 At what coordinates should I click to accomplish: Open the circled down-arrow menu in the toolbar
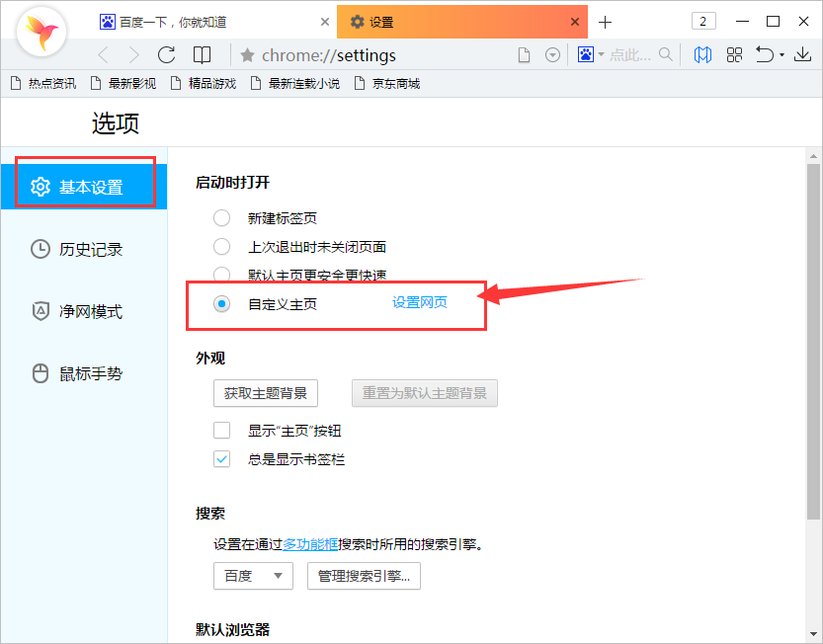(x=552, y=55)
